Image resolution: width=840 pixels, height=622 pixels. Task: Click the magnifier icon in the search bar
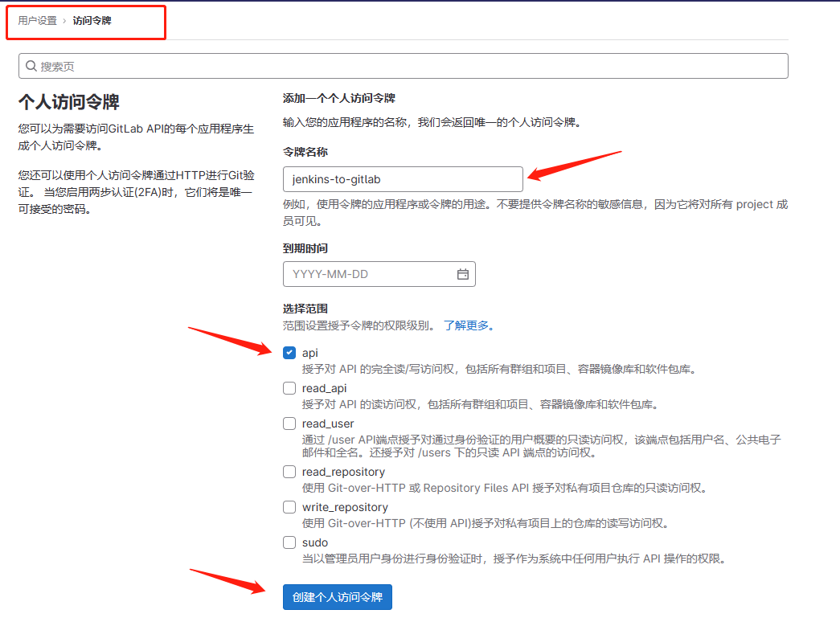pyautogui.click(x=31, y=66)
